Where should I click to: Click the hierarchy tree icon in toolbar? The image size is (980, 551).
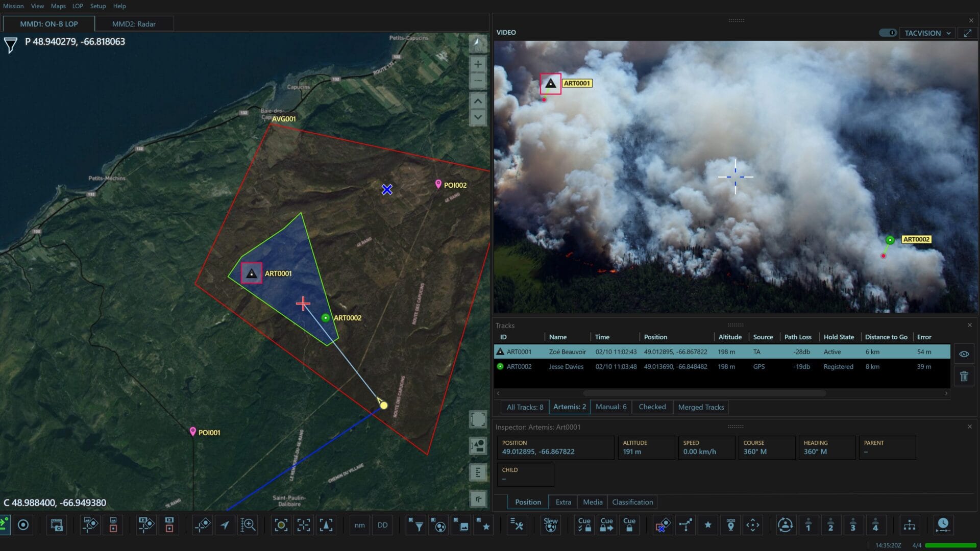[x=909, y=525]
